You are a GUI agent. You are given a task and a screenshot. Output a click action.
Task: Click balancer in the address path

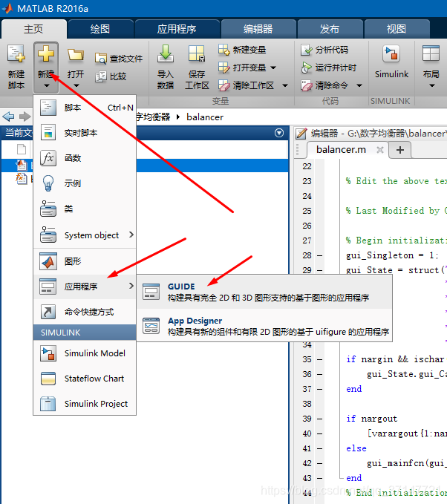tap(205, 117)
